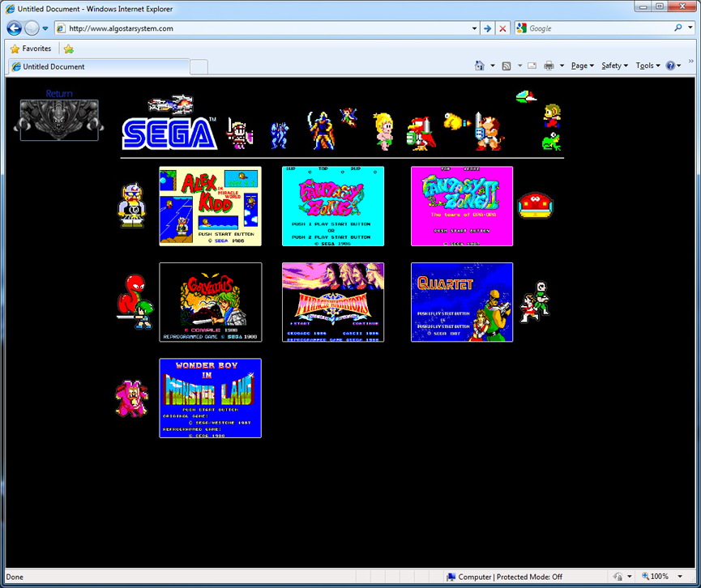Click the RSS feeds icon
701x588 pixels.
click(x=507, y=66)
